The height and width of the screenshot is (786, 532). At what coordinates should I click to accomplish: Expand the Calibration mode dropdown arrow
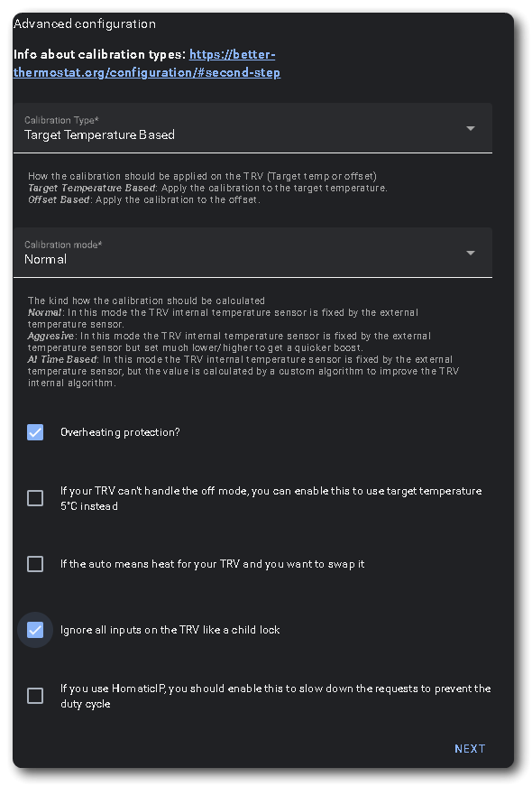[471, 253]
